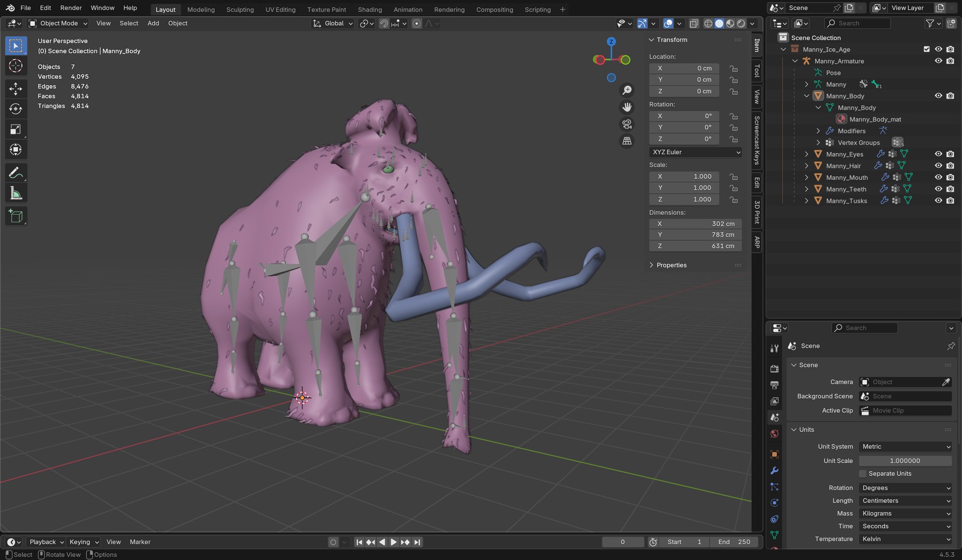Hide Manny_Hair with its eye icon
The height and width of the screenshot is (560, 962).
point(938,166)
